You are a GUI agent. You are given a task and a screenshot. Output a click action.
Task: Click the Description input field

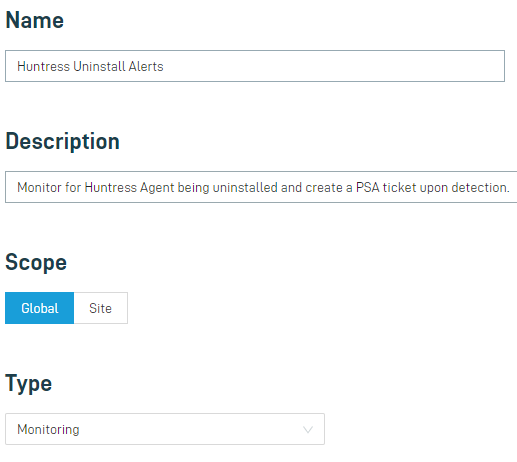(261, 187)
